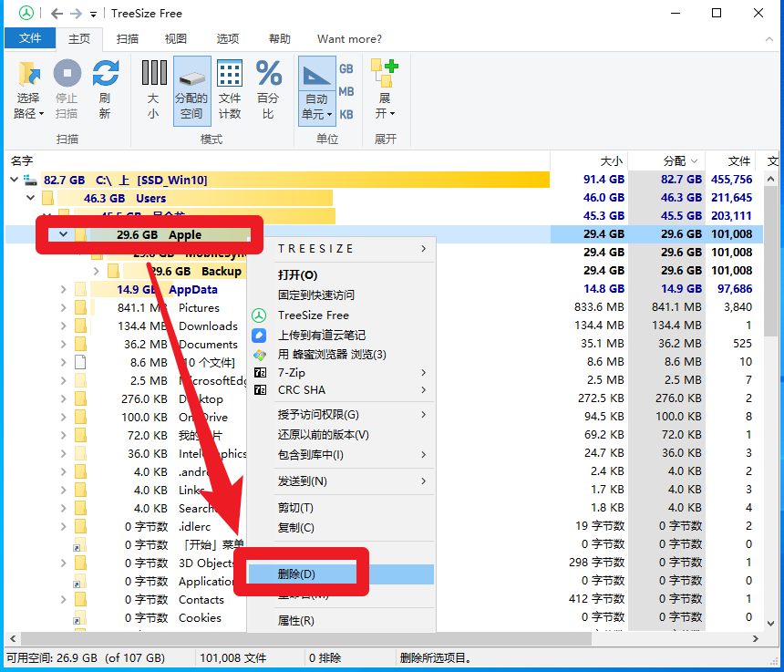The height and width of the screenshot is (672, 784).
Task: Collapse the Users folder node
Action: [x=30, y=198]
